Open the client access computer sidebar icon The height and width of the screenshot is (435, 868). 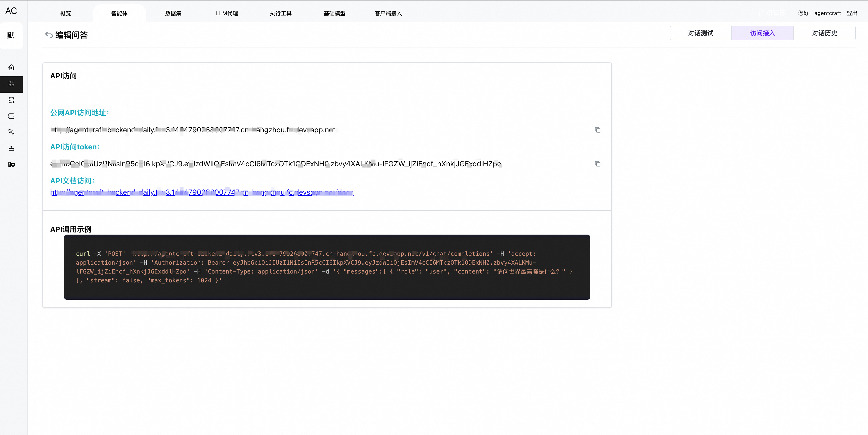[11, 165]
